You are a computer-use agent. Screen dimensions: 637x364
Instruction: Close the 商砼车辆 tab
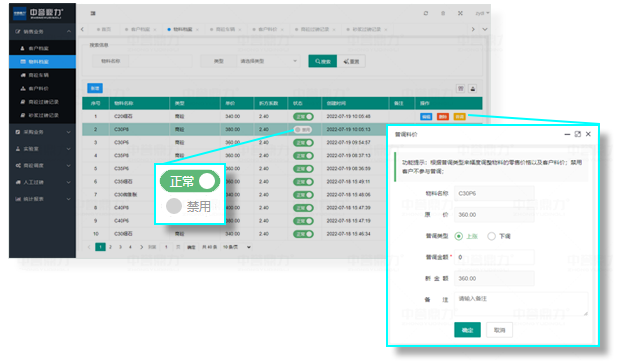[x=240, y=30]
